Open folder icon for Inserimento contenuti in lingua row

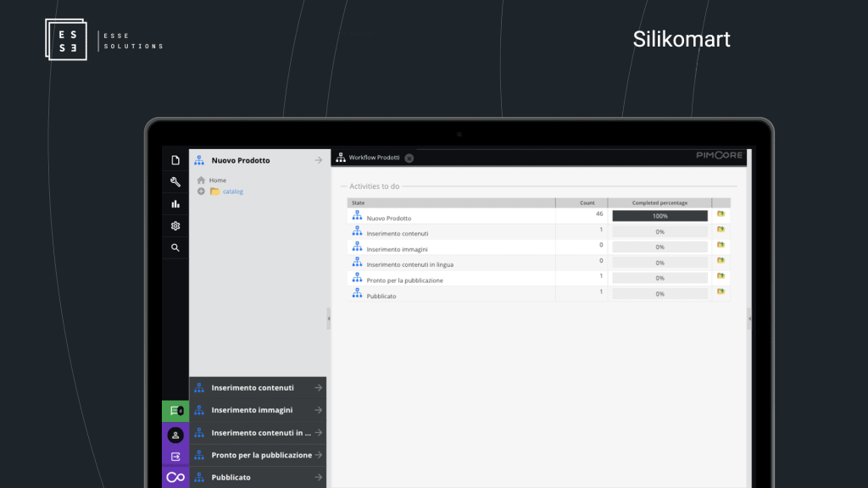(721, 261)
